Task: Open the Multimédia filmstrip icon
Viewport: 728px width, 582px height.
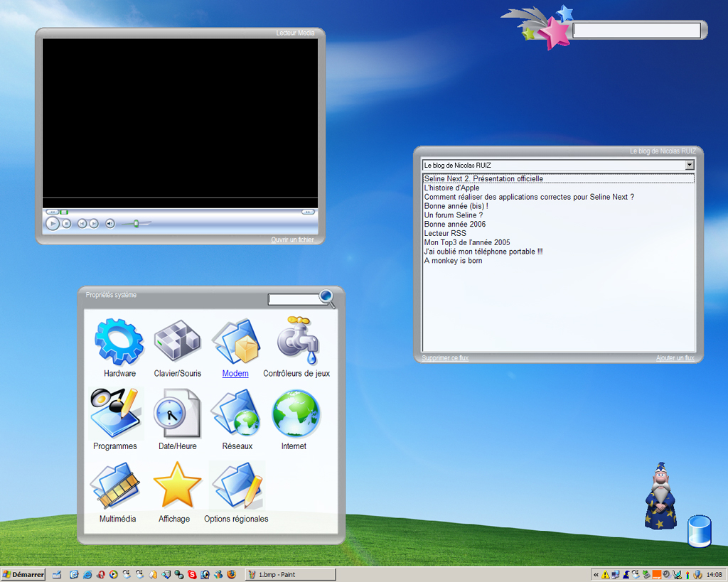Action: point(115,486)
